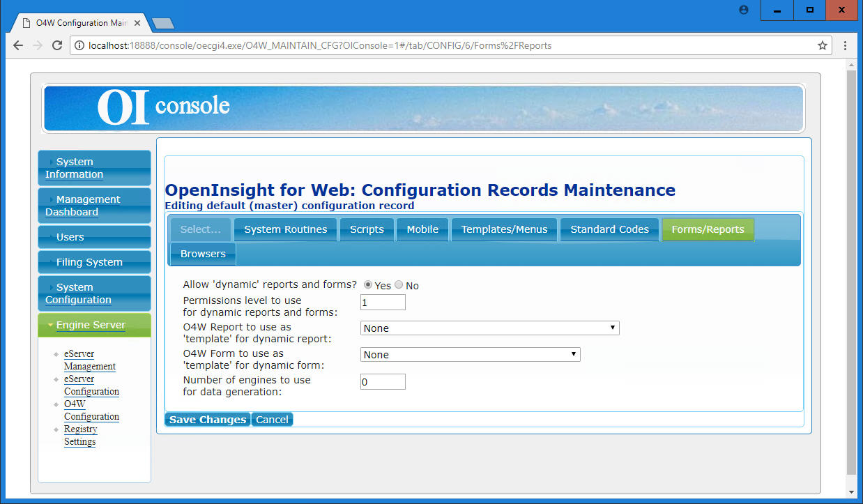
Task: Click Save Changes button
Action: [x=208, y=420]
